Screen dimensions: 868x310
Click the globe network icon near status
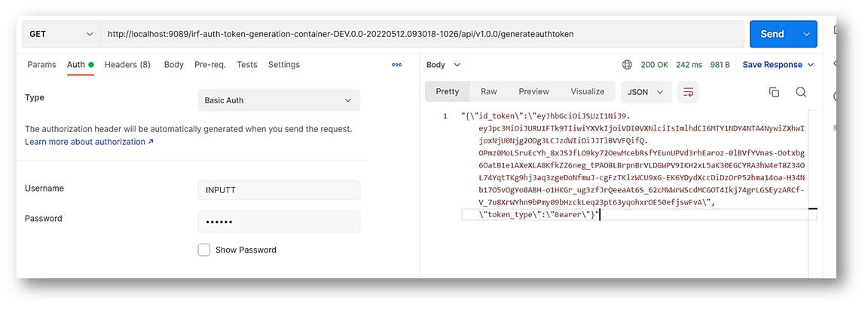627,65
